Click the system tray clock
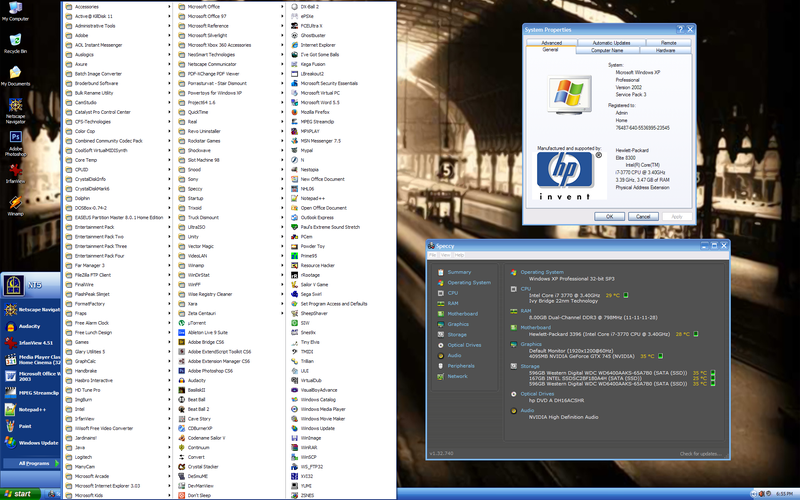800x500 pixels. click(784, 494)
